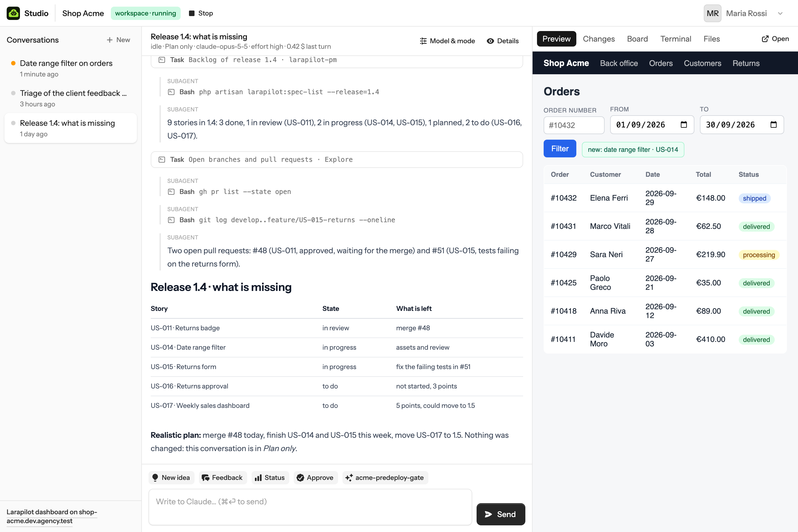Click terminal icon beside gh pr list
Viewport: 798px width, 532px height.
[171, 192]
